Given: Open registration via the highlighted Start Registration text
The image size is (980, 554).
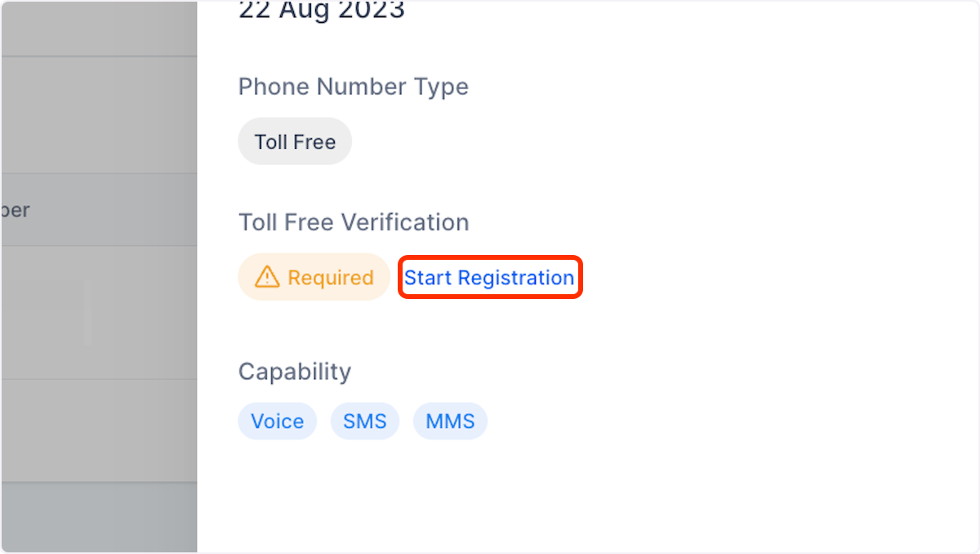Looking at the screenshot, I should 489,277.
